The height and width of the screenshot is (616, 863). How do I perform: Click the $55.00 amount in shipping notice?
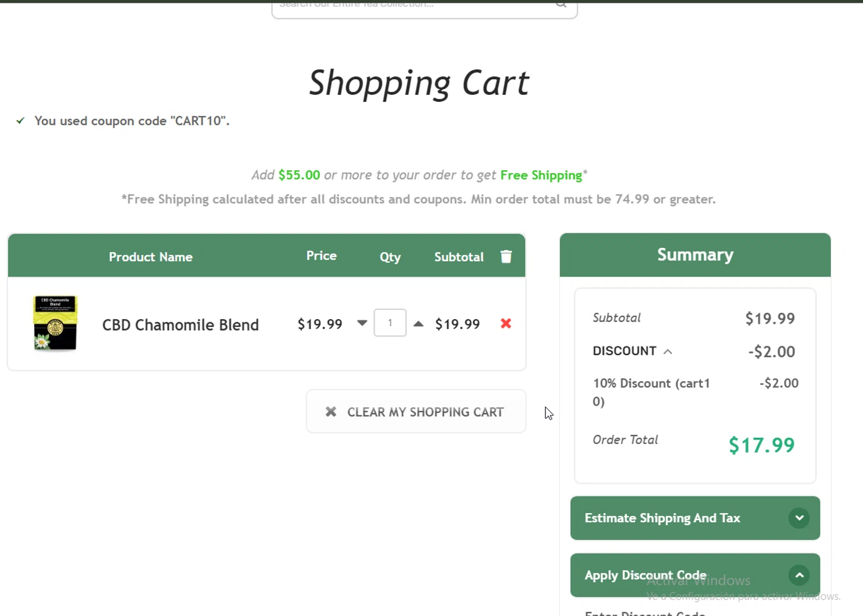(299, 175)
